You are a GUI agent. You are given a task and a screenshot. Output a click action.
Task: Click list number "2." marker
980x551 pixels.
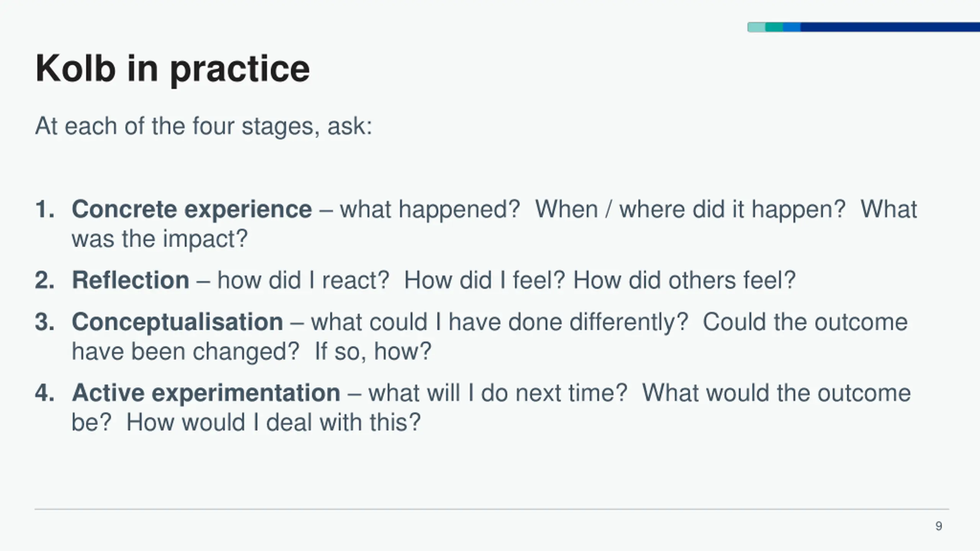click(45, 280)
